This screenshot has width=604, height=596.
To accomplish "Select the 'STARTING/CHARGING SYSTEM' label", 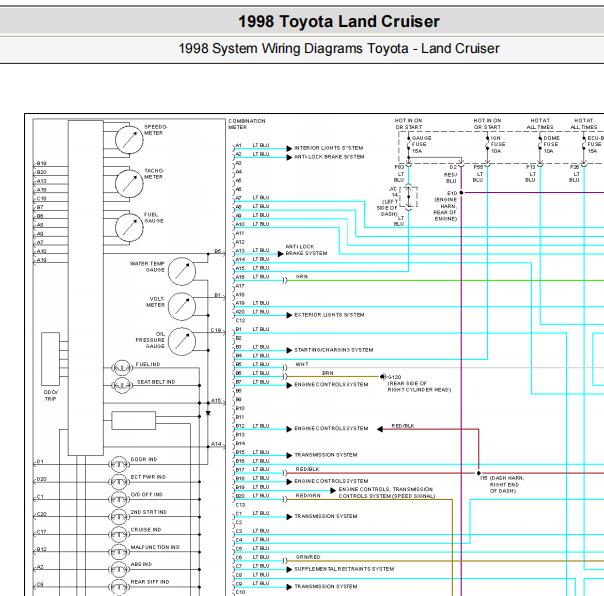I will click(x=334, y=350).
